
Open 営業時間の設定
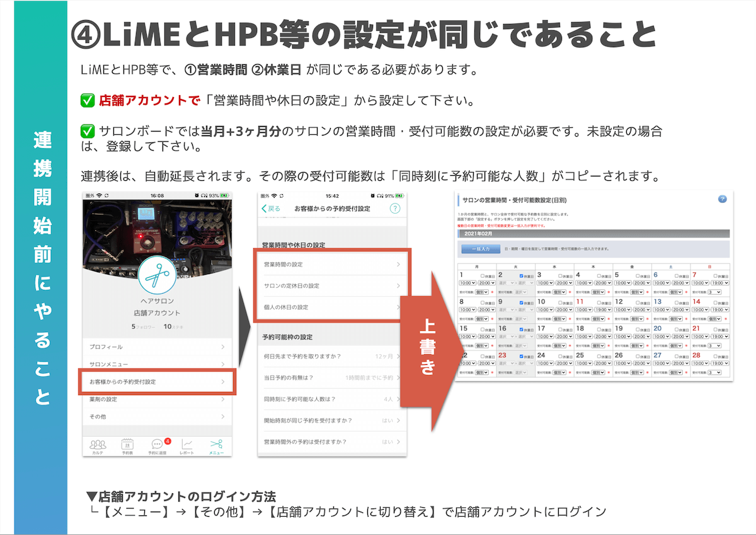331,264
